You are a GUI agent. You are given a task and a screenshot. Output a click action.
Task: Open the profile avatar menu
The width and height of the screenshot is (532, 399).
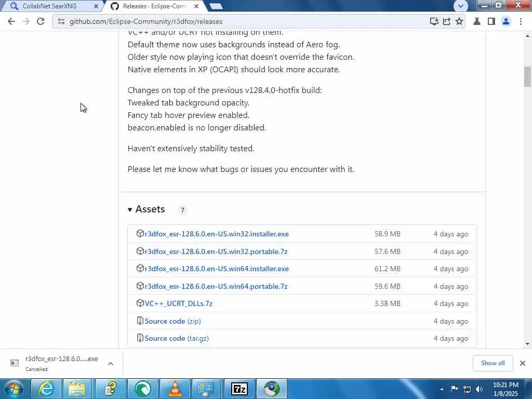(x=506, y=21)
